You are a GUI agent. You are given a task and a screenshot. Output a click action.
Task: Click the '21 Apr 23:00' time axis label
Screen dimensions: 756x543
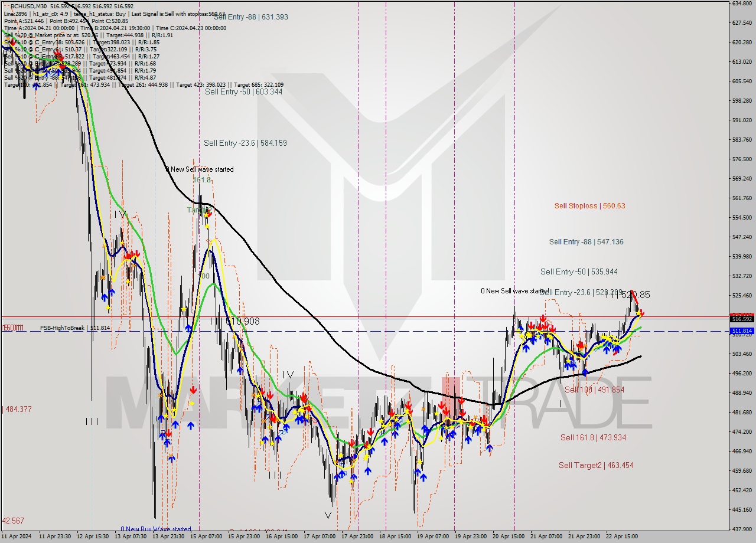pos(584,537)
